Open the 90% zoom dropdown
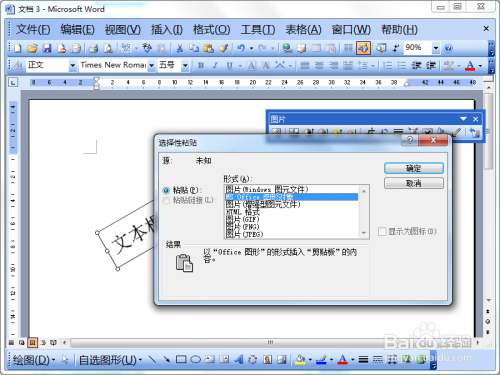Image resolution: width=500 pixels, height=375 pixels. point(436,48)
